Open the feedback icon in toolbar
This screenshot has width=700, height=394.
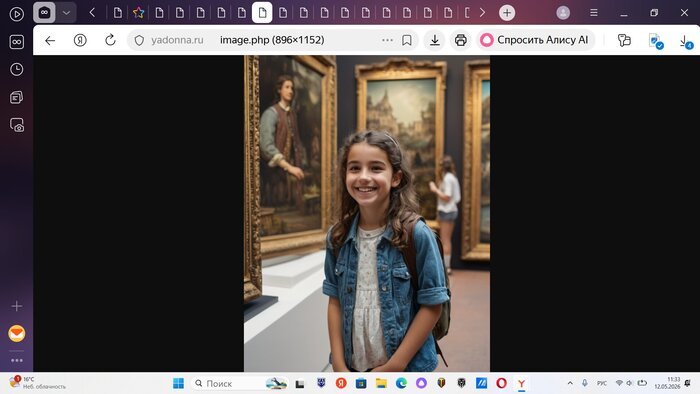click(624, 40)
